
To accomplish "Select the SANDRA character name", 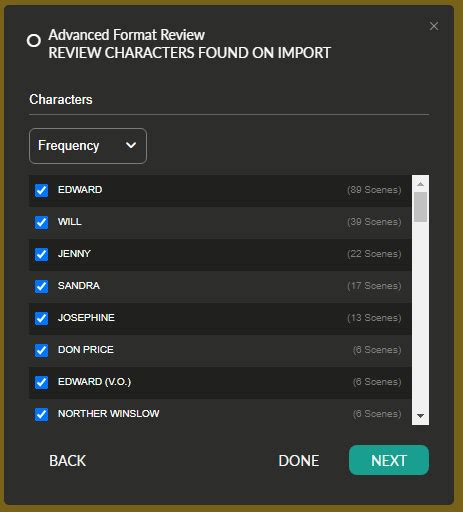I will coord(79,286).
